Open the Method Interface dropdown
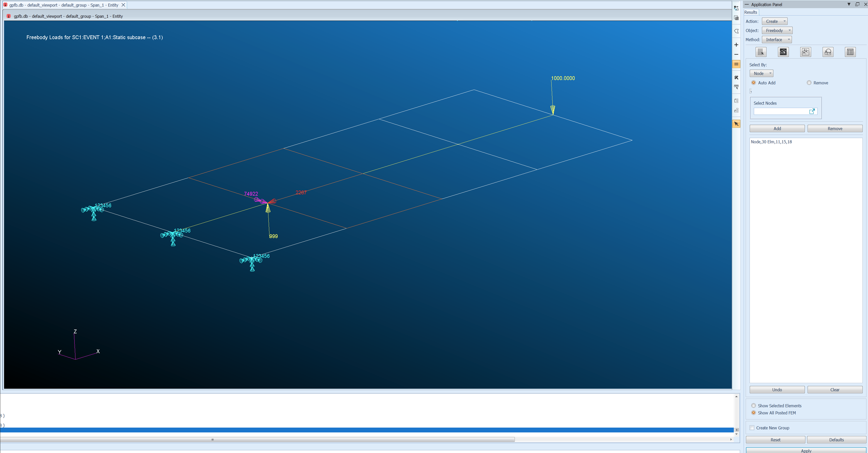The image size is (868, 453). (776, 39)
